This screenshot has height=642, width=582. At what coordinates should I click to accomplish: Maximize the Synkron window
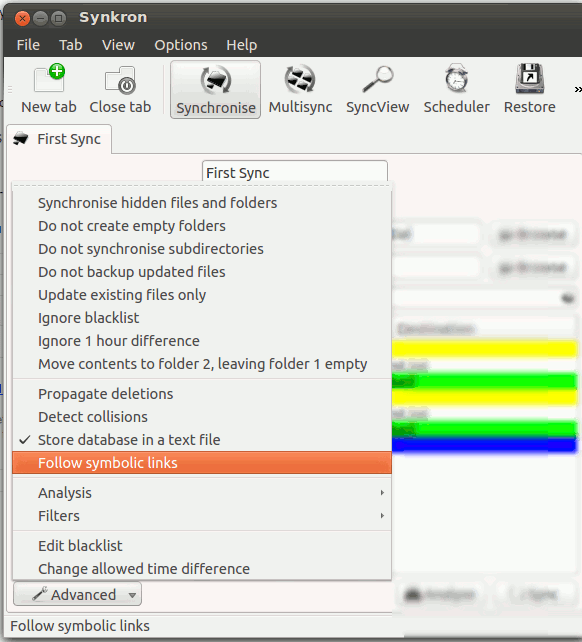(59, 18)
